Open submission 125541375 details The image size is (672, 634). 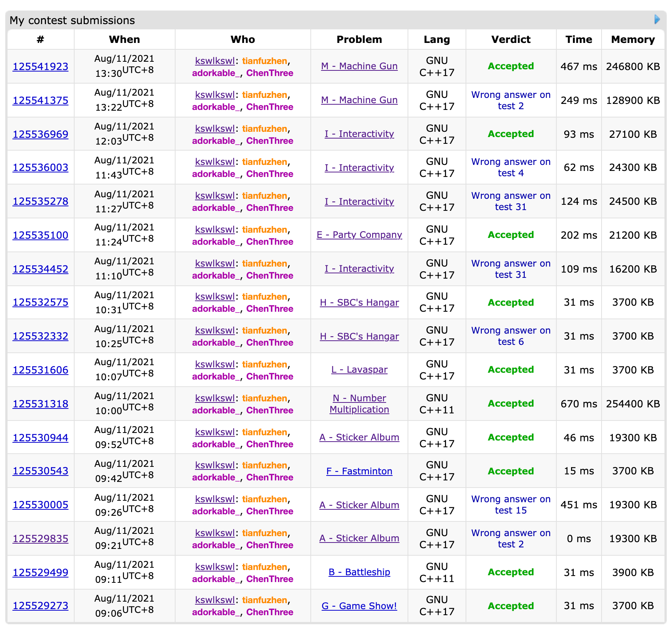[41, 101]
